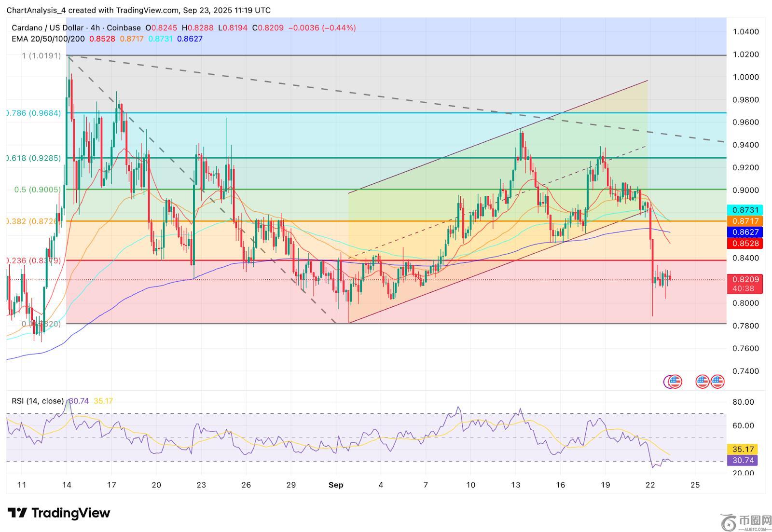The height and width of the screenshot is (532, 772).
Task: Click the red 0.8528 EMA price label
Action: click(745, 244)
